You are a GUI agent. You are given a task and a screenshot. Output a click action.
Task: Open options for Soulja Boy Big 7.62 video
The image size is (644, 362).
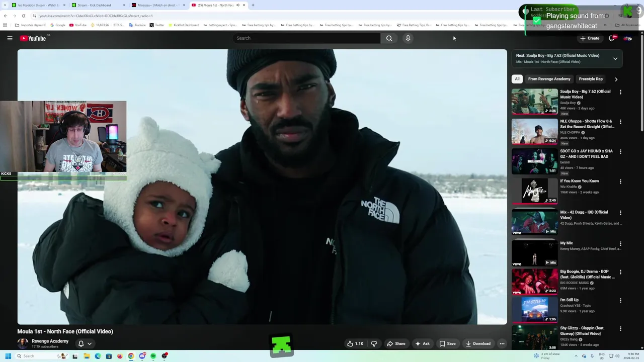620,92
